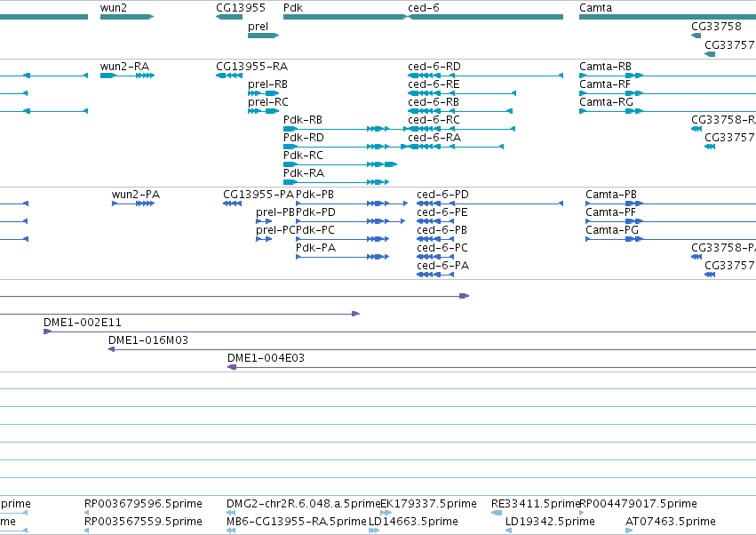This screenshot has height=535, width=756.
Task: Click protein Pdk-PC
Action: coord(314,230)
